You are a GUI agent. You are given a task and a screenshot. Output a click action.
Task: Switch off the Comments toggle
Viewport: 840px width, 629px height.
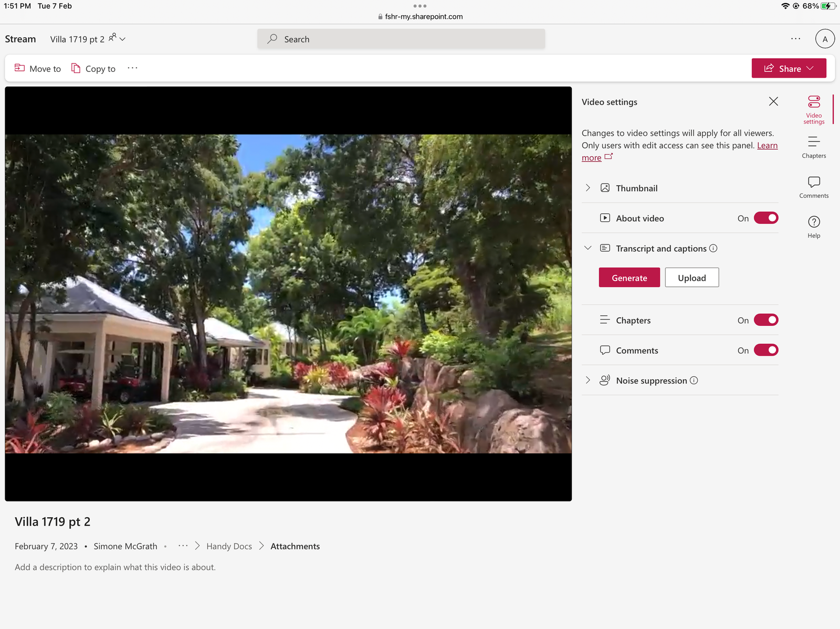(766, 350)
